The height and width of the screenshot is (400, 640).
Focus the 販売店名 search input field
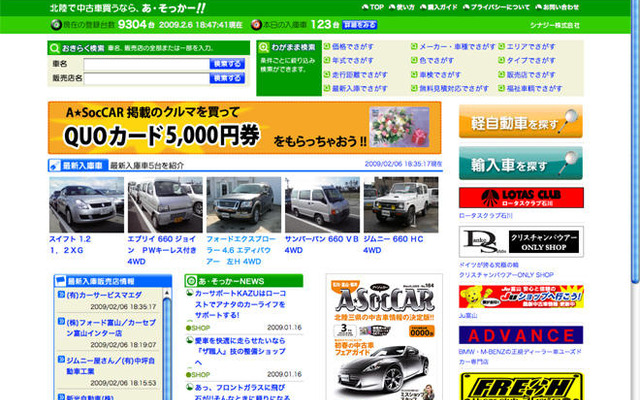click(x=147, y=78)
